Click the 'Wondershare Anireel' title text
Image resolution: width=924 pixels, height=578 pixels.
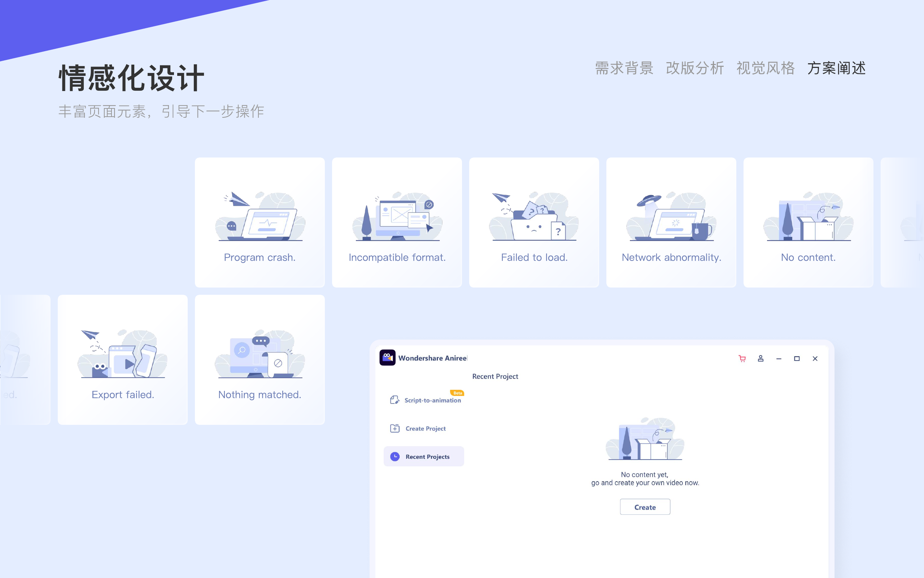[433, 358]
